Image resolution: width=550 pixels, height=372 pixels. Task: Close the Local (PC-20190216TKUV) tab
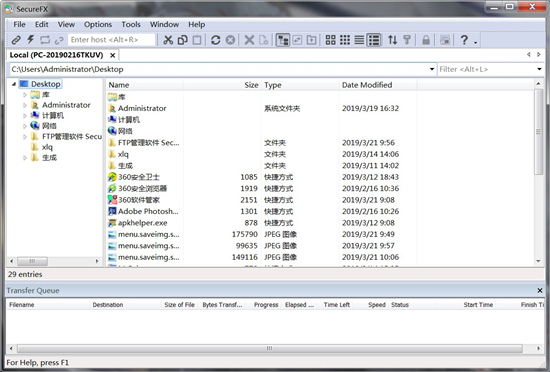(113, 55)
